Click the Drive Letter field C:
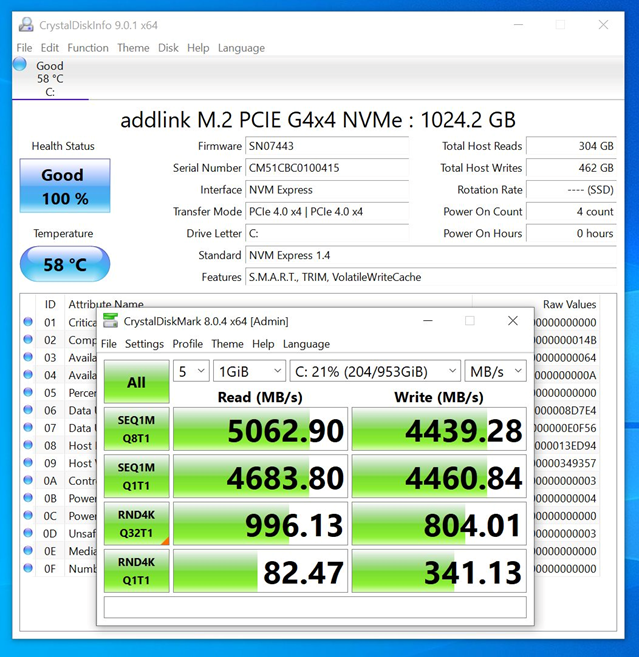The width and height of the screenshot is (639, 657). [x=327, y=233]
